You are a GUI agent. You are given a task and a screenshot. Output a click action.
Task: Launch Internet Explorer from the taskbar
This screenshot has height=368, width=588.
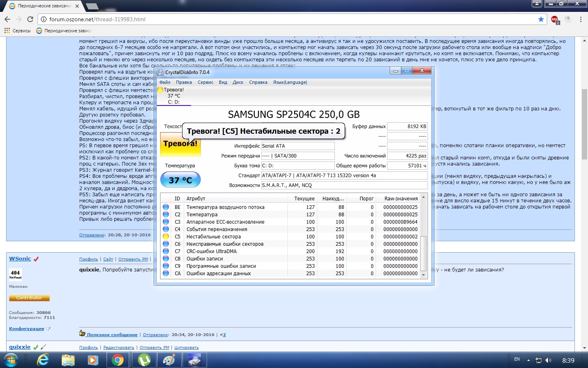[43, 360]
